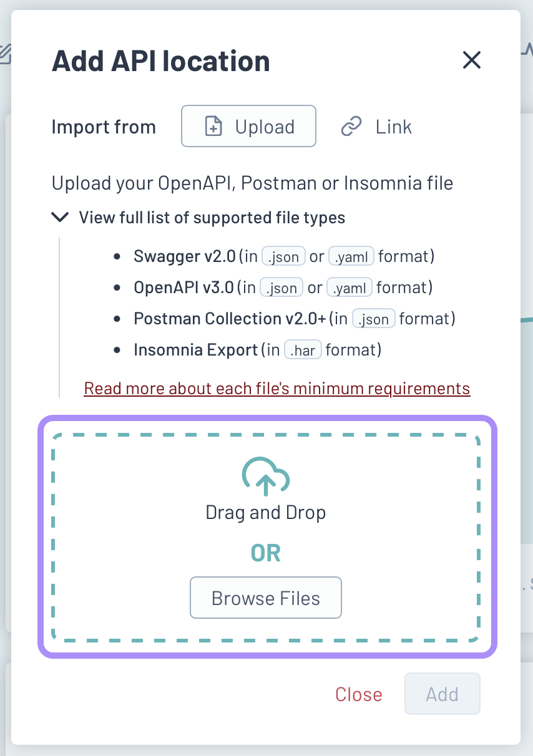Click the .yaml badge on OpenAPI v3.0 line
The width and height of the screenshot is (533, 756).
pyautogui.click(x=350, y=288)
